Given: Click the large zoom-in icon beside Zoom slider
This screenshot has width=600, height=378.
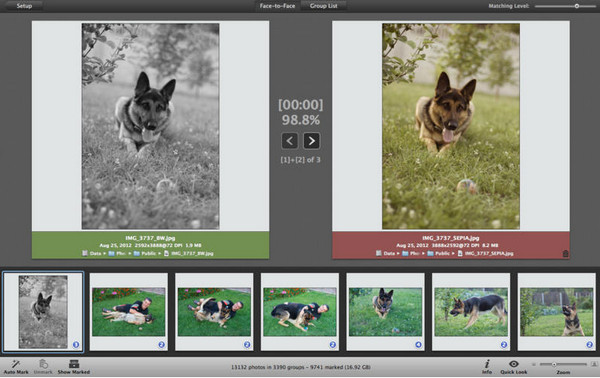Looking at the screenshot, I should [594, 364].
